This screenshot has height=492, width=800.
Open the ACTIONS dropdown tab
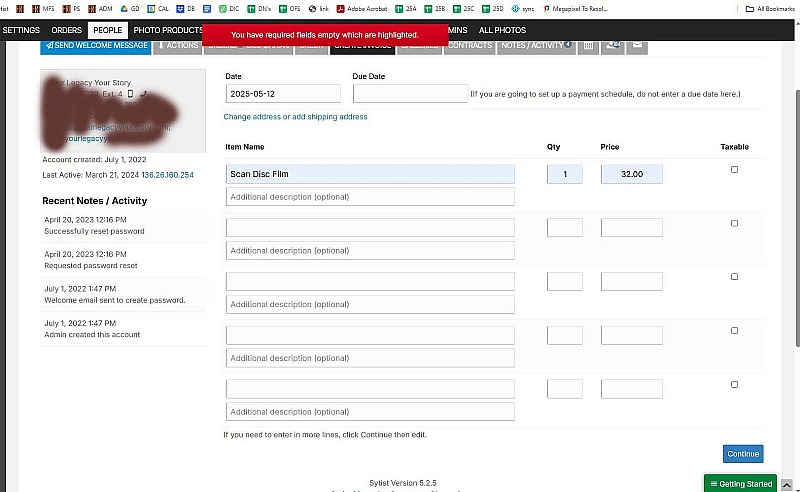pos(178,46)
